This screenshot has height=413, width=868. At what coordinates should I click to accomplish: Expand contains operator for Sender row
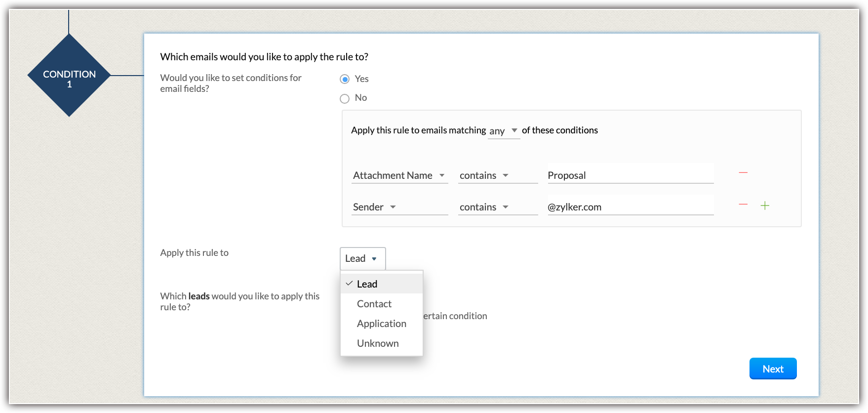pyautogui.click(x=498, y=207)
